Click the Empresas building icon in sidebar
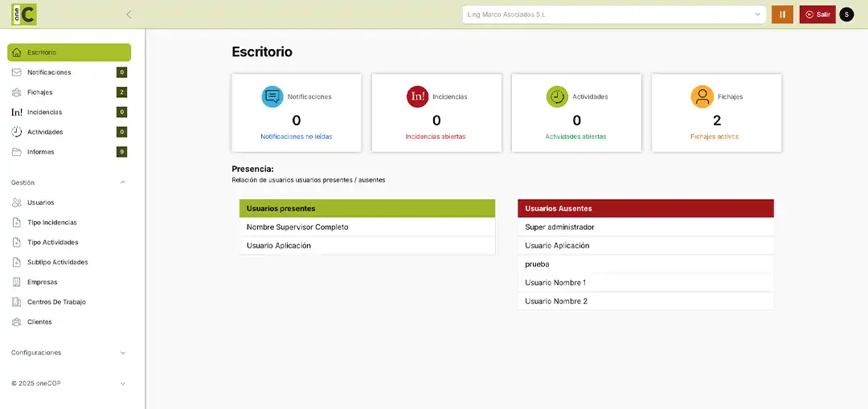The height and width of the screenshot is (409, 868). pyautogui.click(x=17, y=282)
